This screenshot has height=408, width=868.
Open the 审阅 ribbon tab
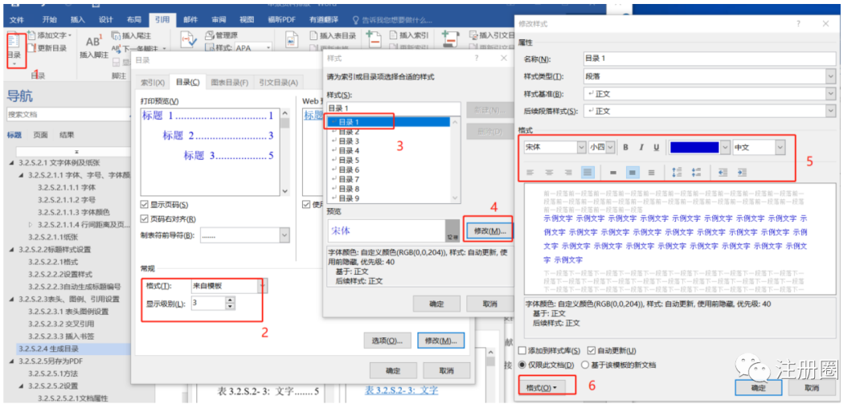point(218,19)
